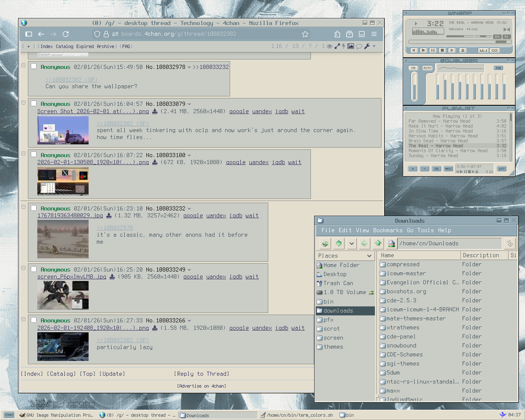Open the post menu arrow for No.108033232
This screenshot has height=420, width=525.
189,209
